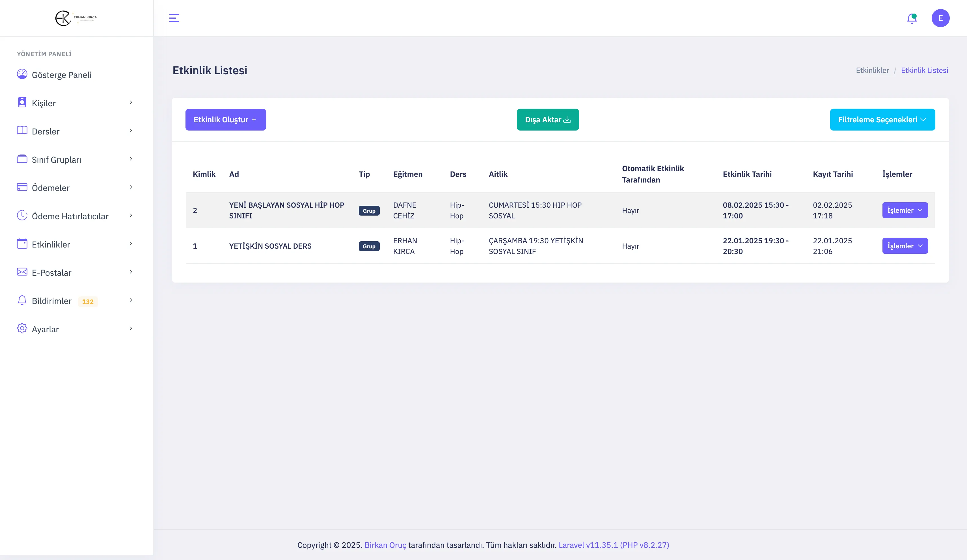Image resolution: width=967 pixels, height=560 pixels.
Task: Open Filtreleme Seçenekleri dropdown
Action: point(882,120)
